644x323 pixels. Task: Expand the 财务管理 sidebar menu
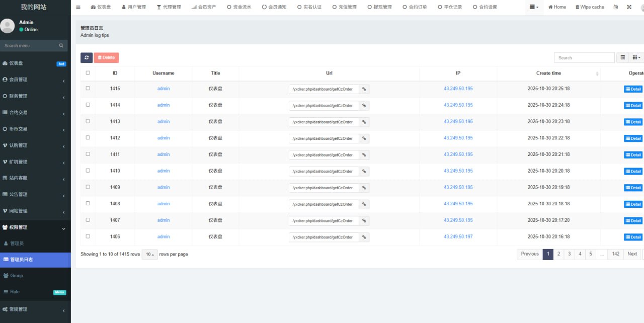(35, 96)
